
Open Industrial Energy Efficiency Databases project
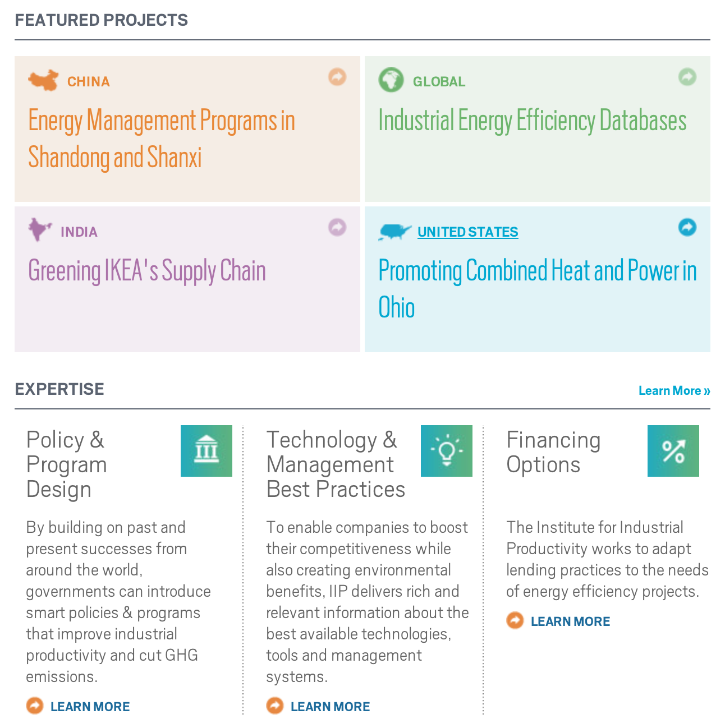click(533, 121)
